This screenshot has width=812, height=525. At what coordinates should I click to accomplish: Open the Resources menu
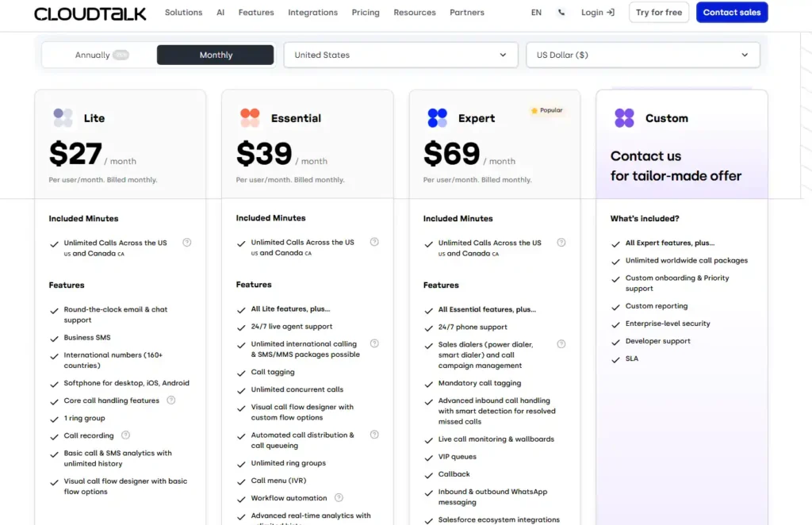click(415, 13)
